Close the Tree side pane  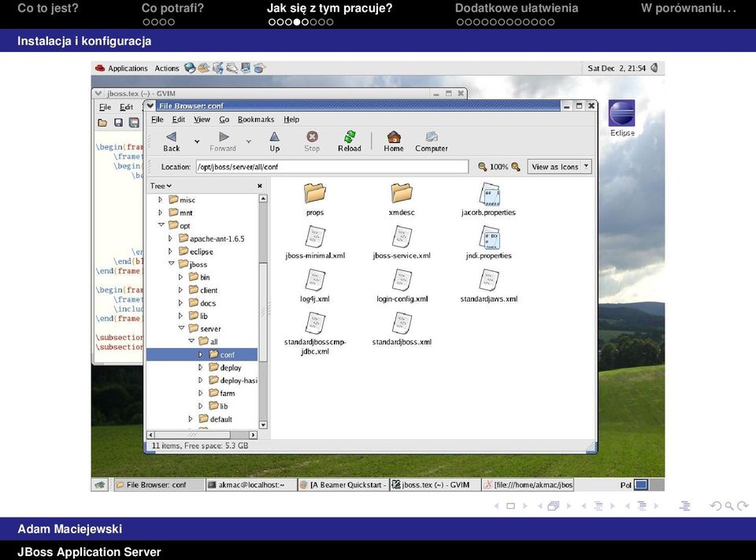pos(260,186)
